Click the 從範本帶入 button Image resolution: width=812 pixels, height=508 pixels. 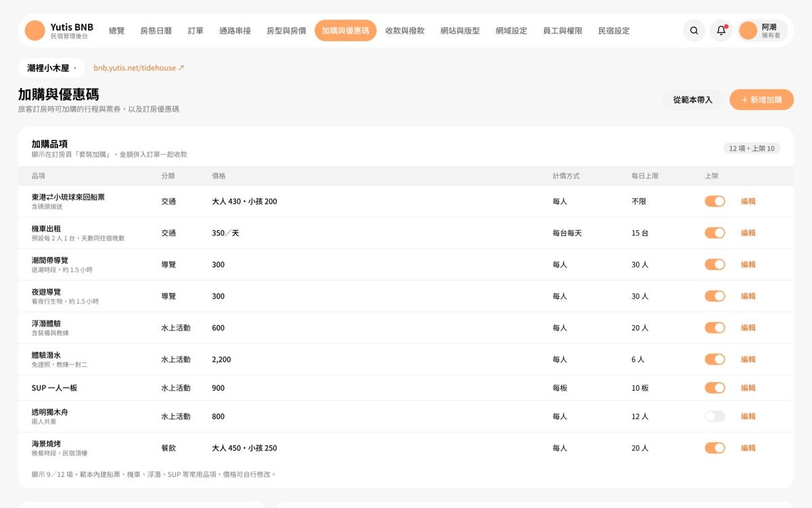click(x=692, y=100)
